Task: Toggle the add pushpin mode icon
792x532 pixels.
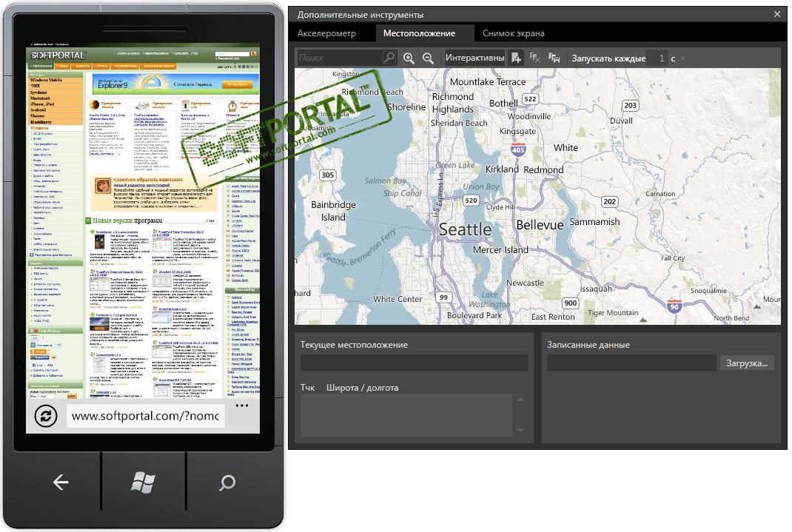Action: [x=516, y=58]
